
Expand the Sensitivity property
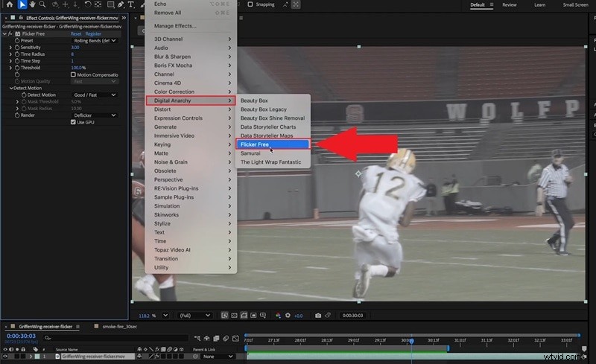(x=10, y=48)
